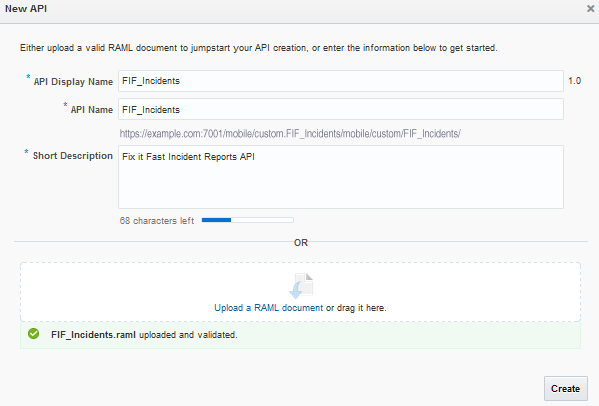Screen dimensions: 599x406
Task: Select the FIF_Incidents.raml file name text
Action: pyautogui.click(x=93, y=335)
